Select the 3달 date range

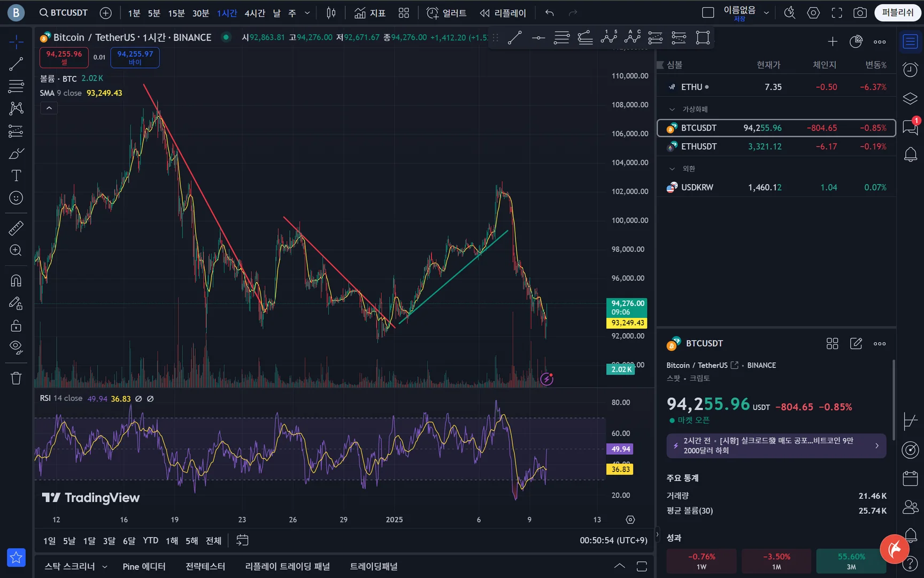[109, 541]
